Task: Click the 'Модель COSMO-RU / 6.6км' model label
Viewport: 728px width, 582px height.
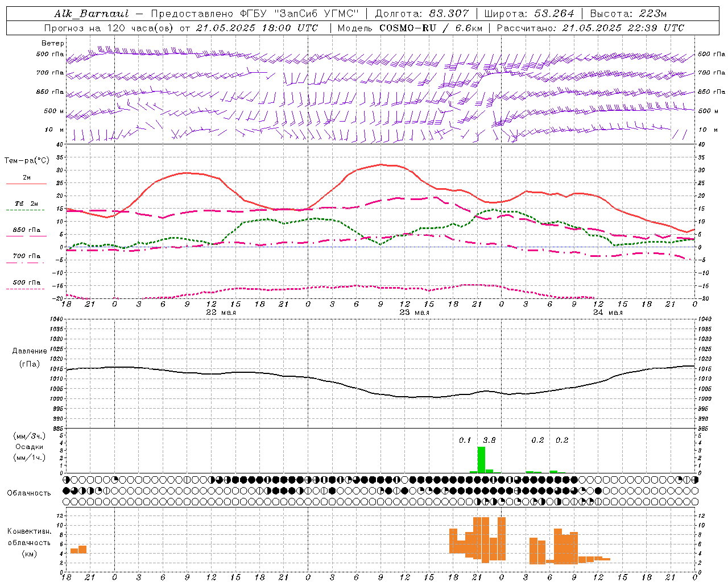Action: click(410, 28)
